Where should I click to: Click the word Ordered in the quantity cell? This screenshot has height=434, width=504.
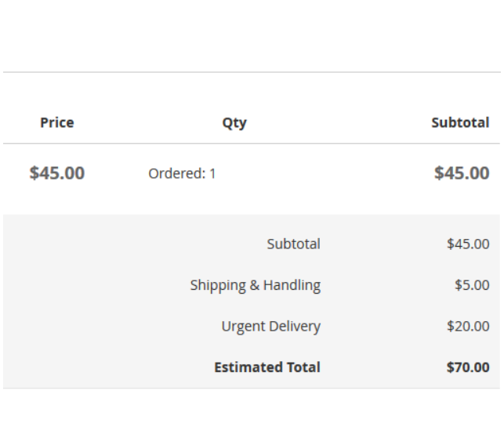(177, 173)
